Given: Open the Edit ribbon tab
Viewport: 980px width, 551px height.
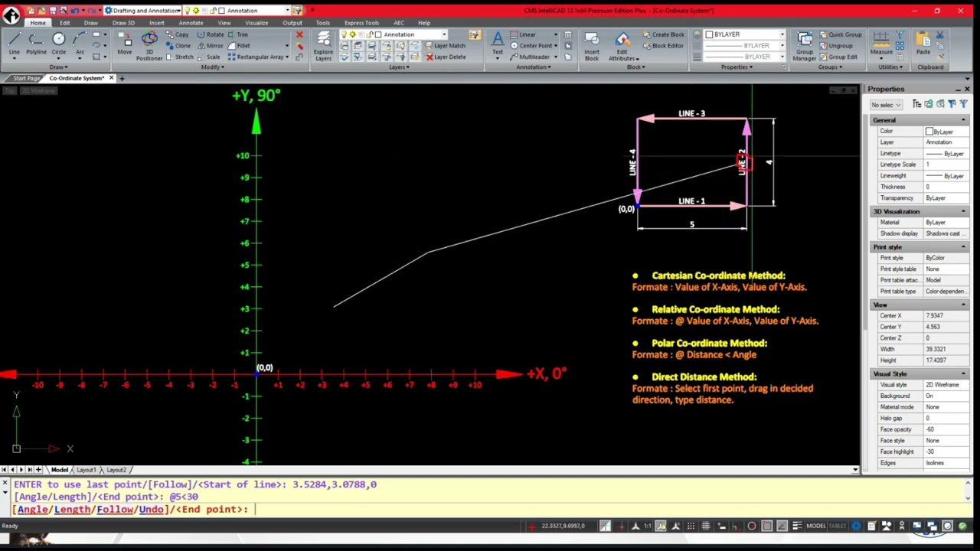Looking at the screenshot, I should (64, 23).
